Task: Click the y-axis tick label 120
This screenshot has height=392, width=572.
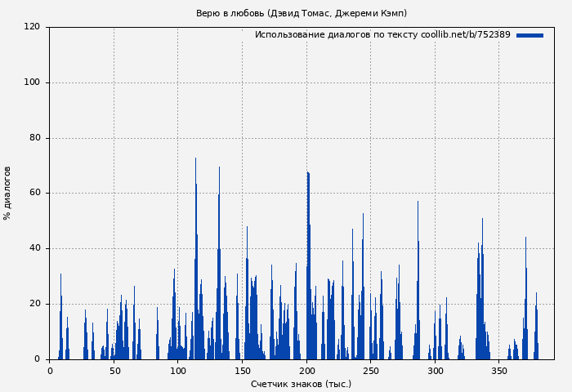Action: tap(32, 27)
